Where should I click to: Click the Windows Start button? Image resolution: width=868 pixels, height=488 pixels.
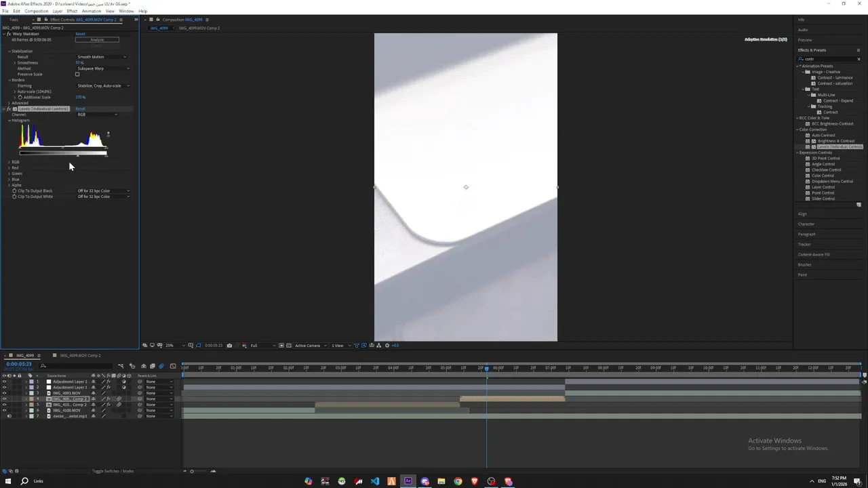8,481
